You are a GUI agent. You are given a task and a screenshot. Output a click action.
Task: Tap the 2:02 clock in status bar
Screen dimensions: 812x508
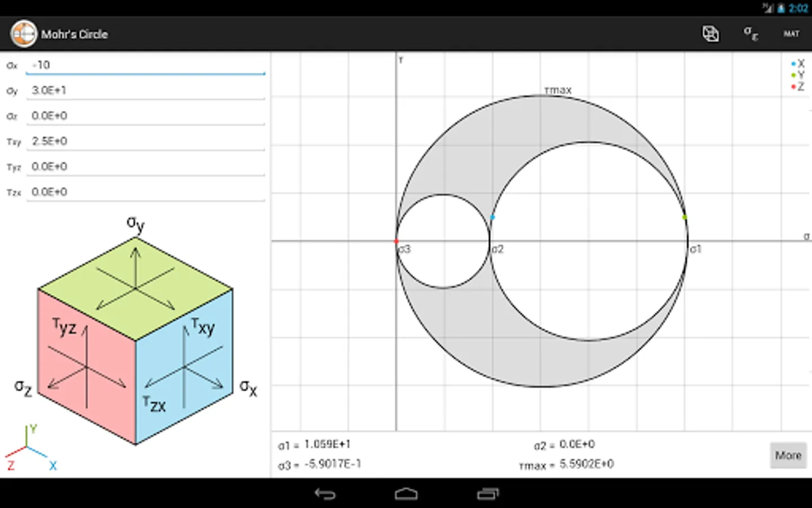(x=798, y=8)
